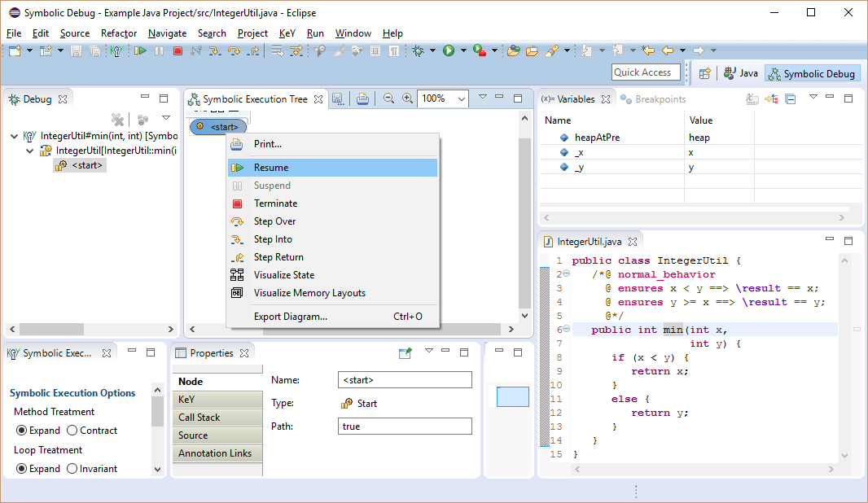The height and width of the screenshot is (503, 868).
Task: Open the Properties view menu arrow
Action: point(429,351)
